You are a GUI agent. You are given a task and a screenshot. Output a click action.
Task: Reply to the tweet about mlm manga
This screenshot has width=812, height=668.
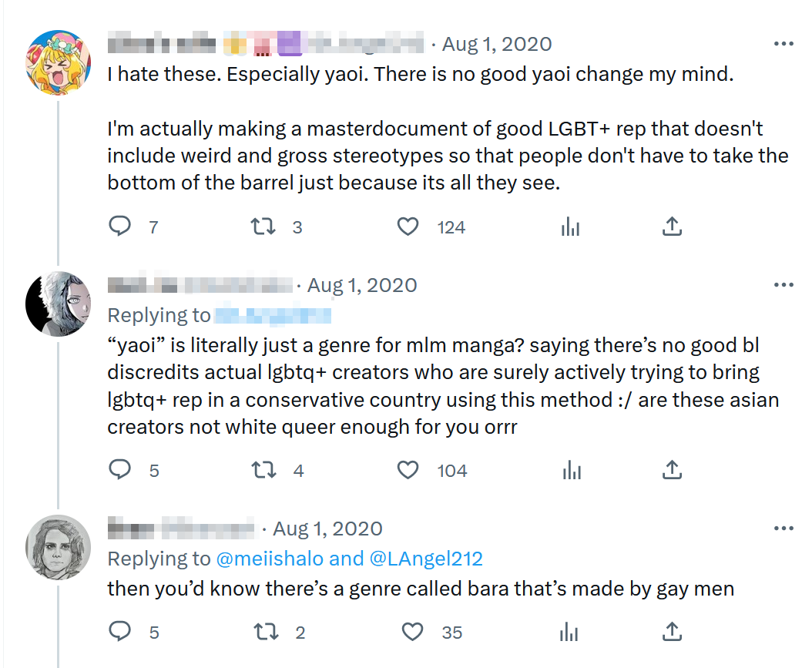(119, 470)
